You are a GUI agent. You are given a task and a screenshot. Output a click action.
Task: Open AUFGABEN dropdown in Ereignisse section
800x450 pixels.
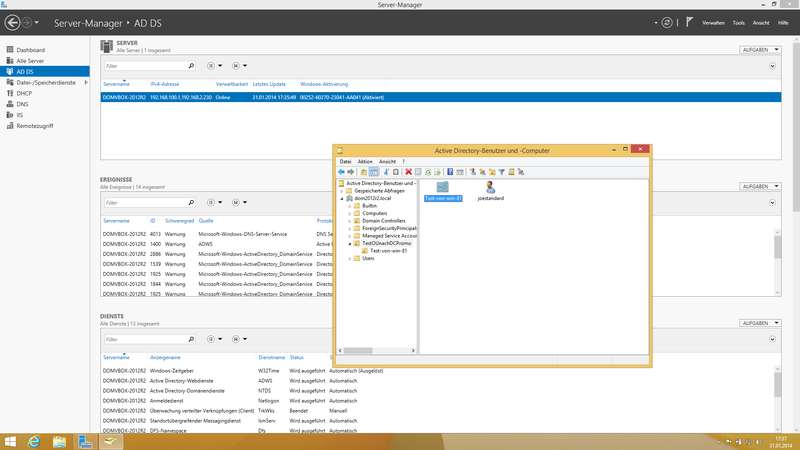click(758, 186)
